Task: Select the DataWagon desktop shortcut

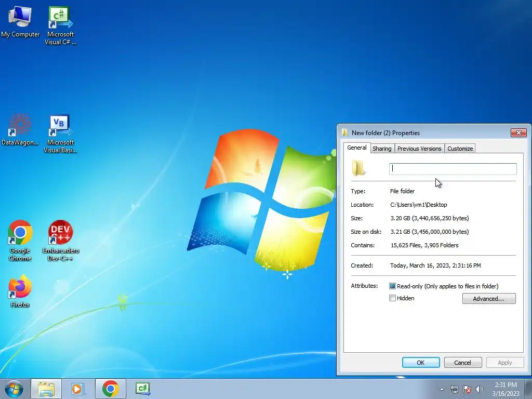Action: point(20,129)
